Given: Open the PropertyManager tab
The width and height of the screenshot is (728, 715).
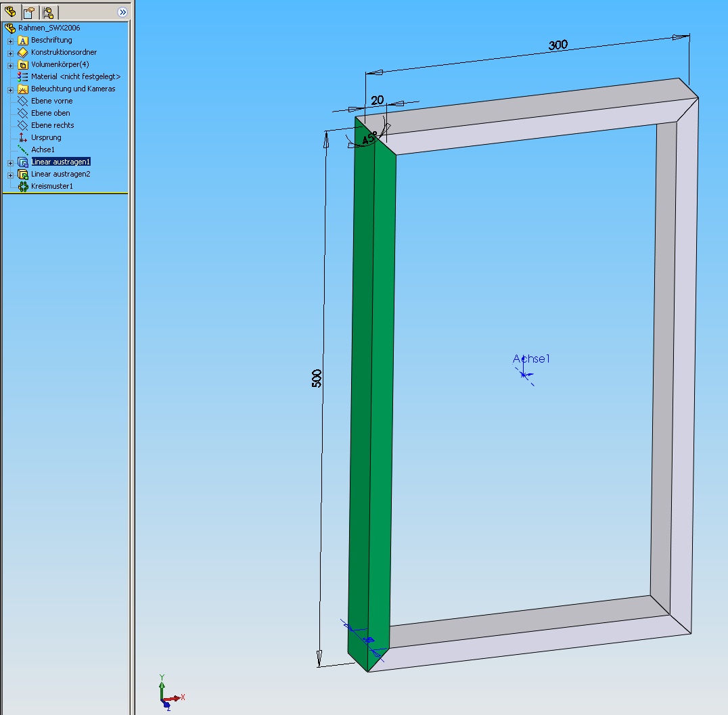Looking at the screenshot, I should point(29,13).
